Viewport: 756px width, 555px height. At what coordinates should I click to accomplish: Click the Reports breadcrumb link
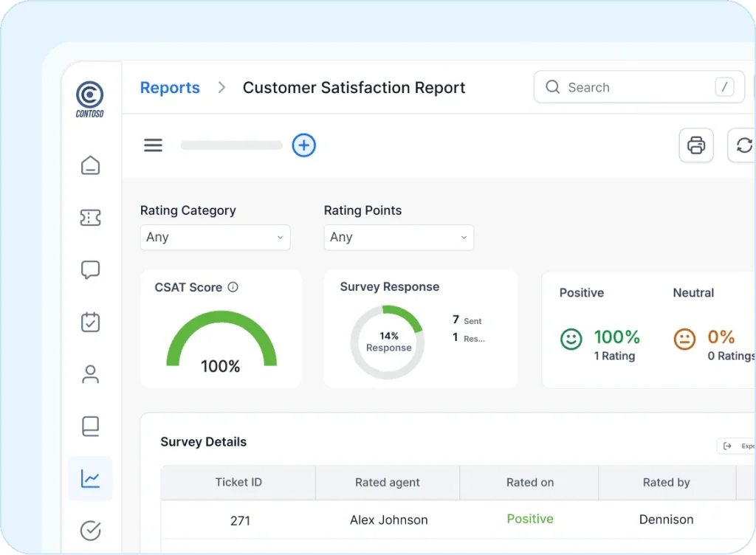pos(170,87)
